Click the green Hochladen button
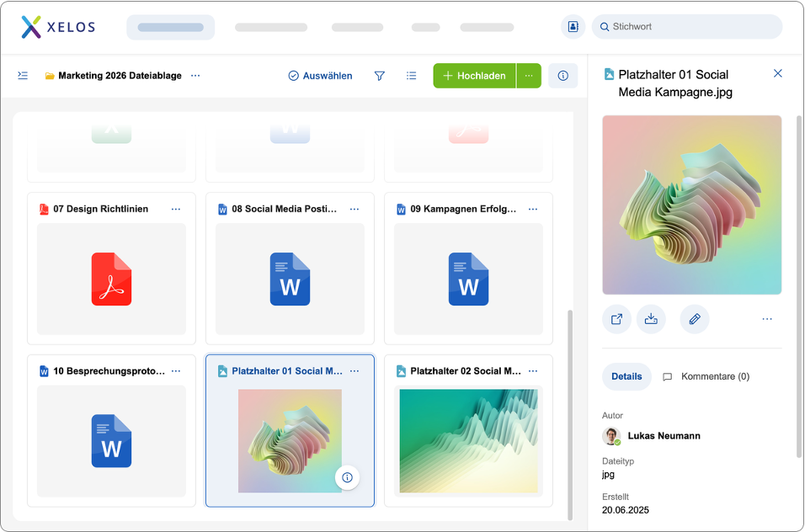 tap(474, 76)
